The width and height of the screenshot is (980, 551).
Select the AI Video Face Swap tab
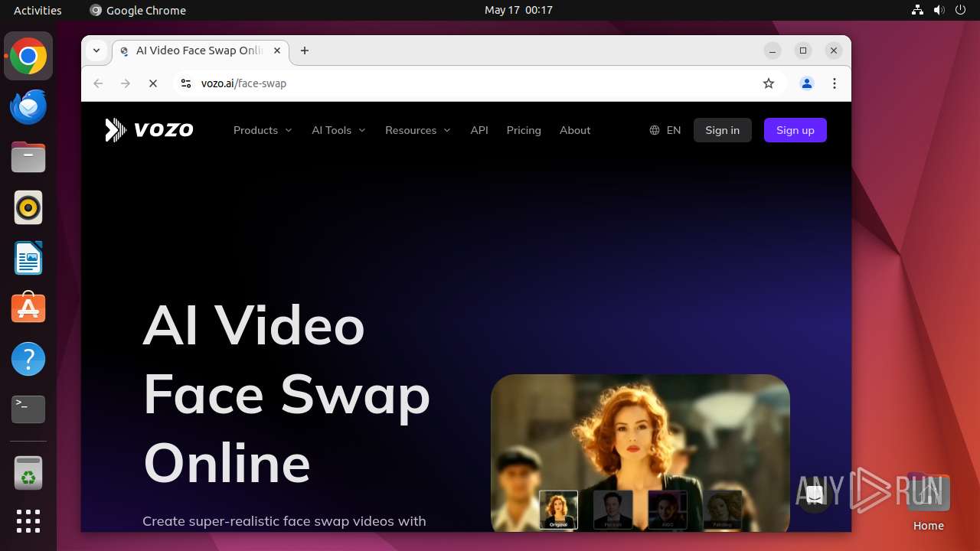[201, 51]
